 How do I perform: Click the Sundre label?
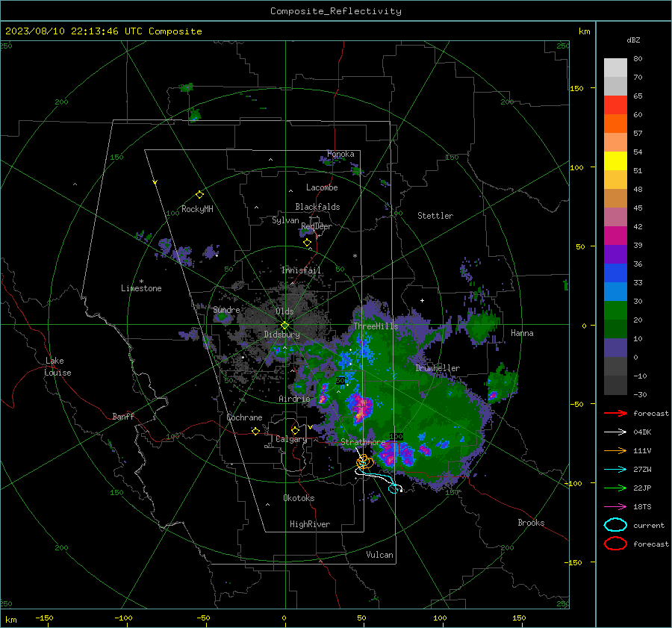point(226,310)
